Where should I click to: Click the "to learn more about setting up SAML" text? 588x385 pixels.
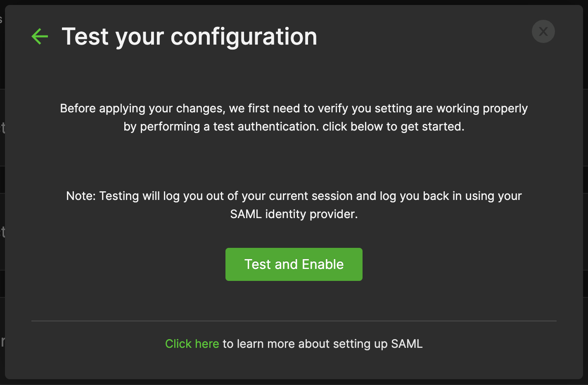coord(322,344)
